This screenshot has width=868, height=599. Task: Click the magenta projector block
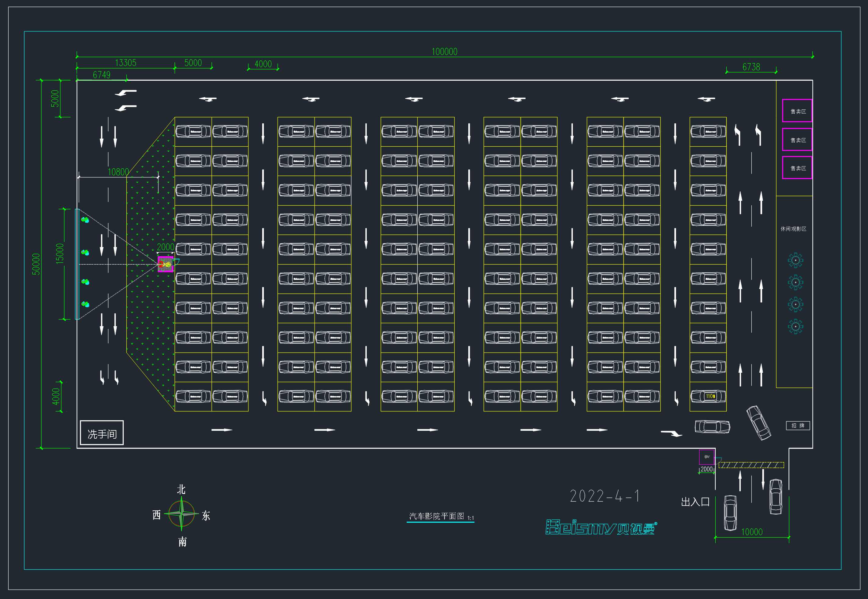pos(165,264)
